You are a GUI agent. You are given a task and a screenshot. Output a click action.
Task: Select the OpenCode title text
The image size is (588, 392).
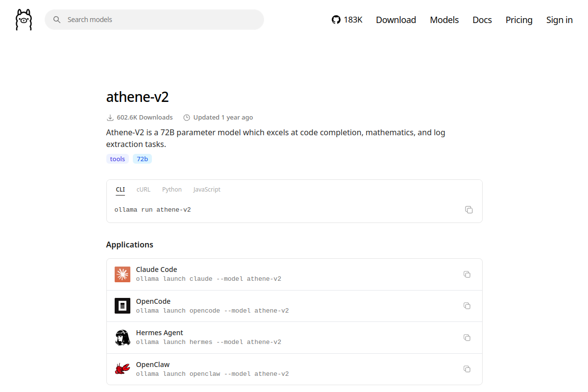(153, 301)
